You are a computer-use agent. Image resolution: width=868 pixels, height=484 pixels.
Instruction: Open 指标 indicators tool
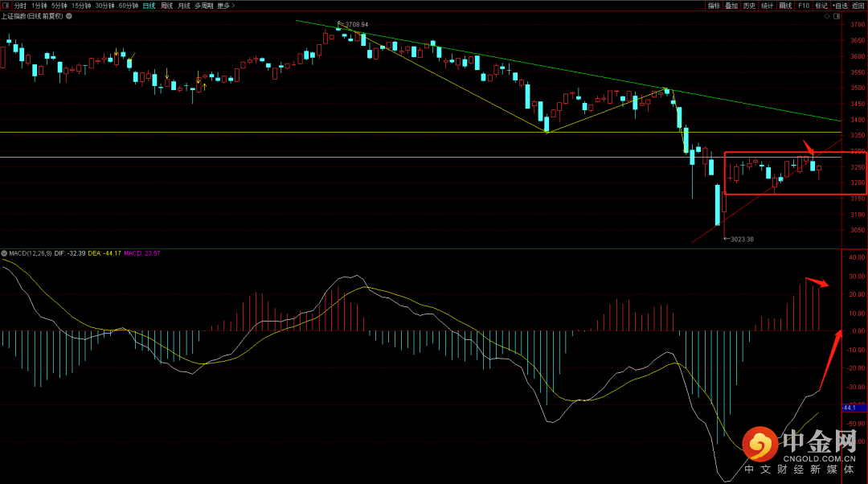(x=714, y=6)
